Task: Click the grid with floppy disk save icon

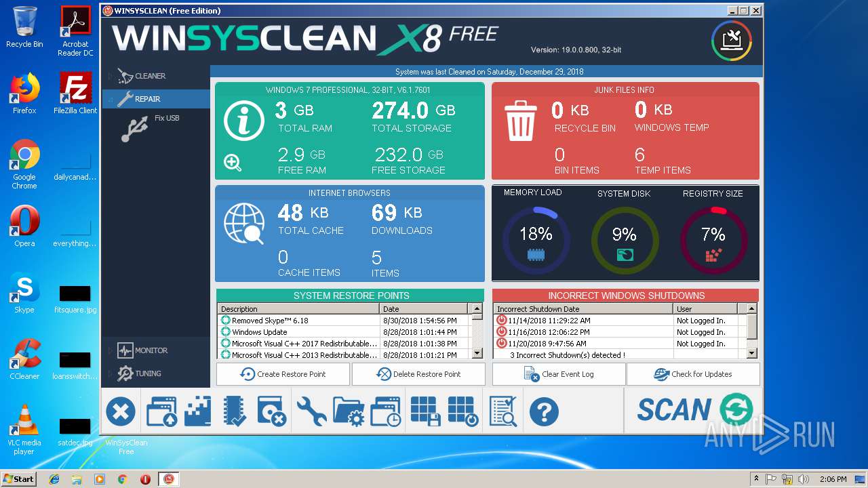Action: 425,411
